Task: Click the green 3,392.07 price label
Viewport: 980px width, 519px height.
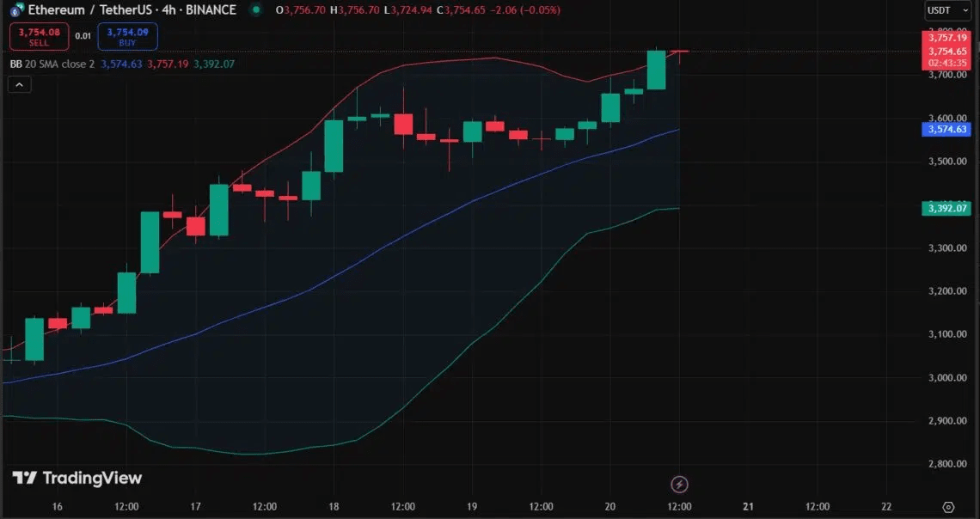Action: click(x=946, y=208)
